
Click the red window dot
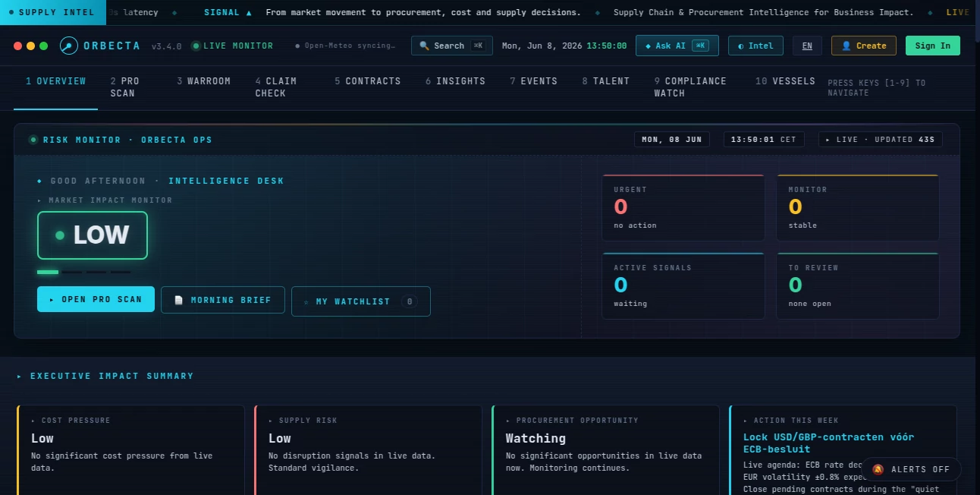pyautogui.click(x=18, y=46)
